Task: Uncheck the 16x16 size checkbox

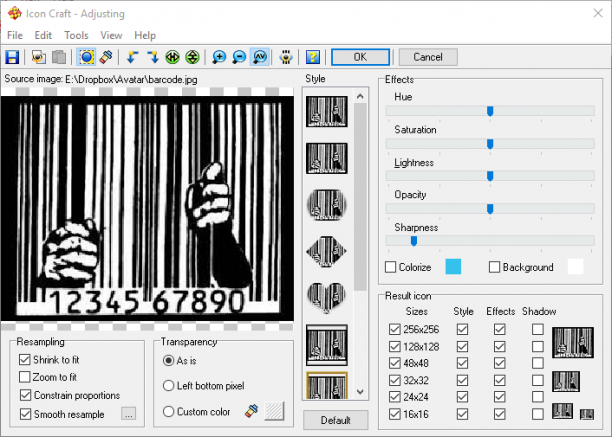Action: (395, 414)
